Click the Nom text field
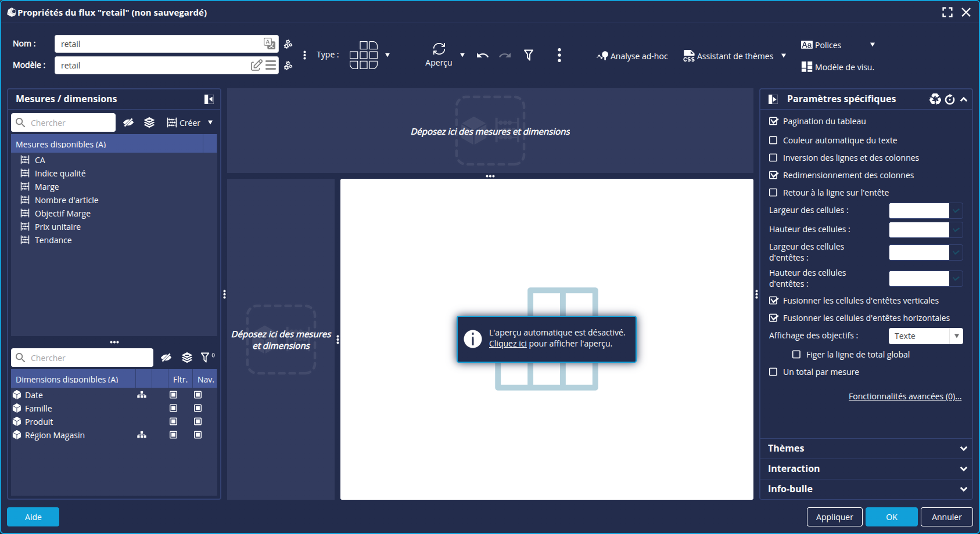 click(x=160, y=44)
